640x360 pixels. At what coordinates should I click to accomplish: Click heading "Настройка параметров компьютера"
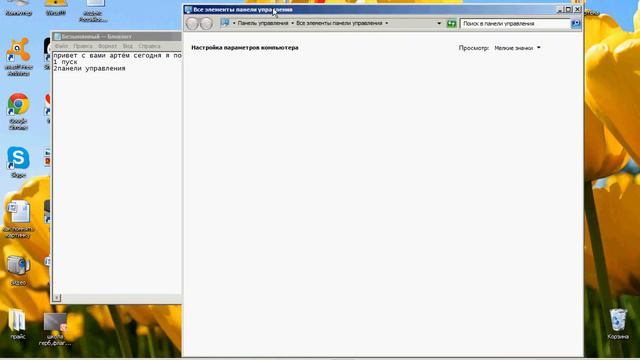(245, 48)
